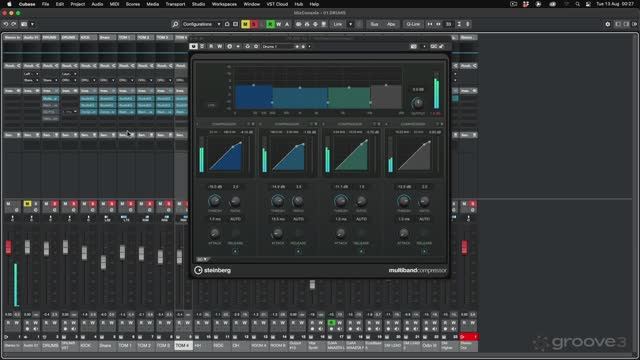This screenshot has width=640, height=360.
Task: Open the channel search magnifier icon
Action: tap(175, 24)
